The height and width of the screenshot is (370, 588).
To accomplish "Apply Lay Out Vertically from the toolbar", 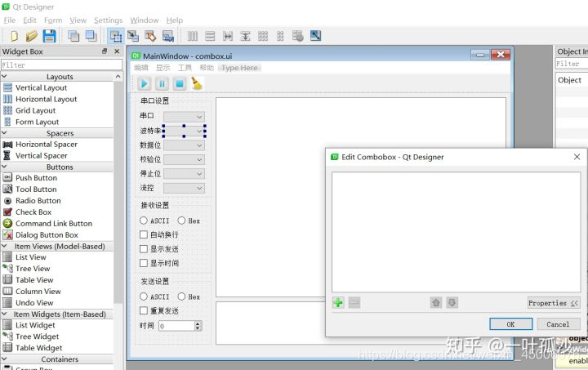I will (x=210, y=36).
